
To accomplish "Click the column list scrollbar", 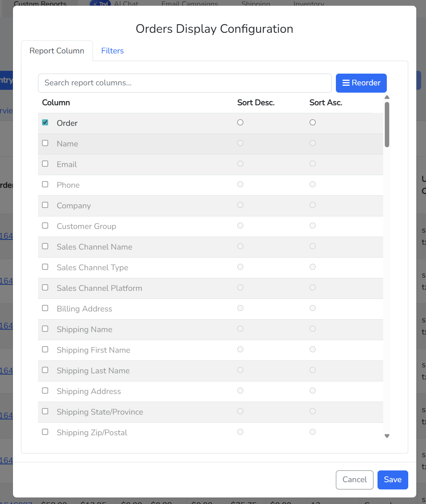I will [387, 125].
